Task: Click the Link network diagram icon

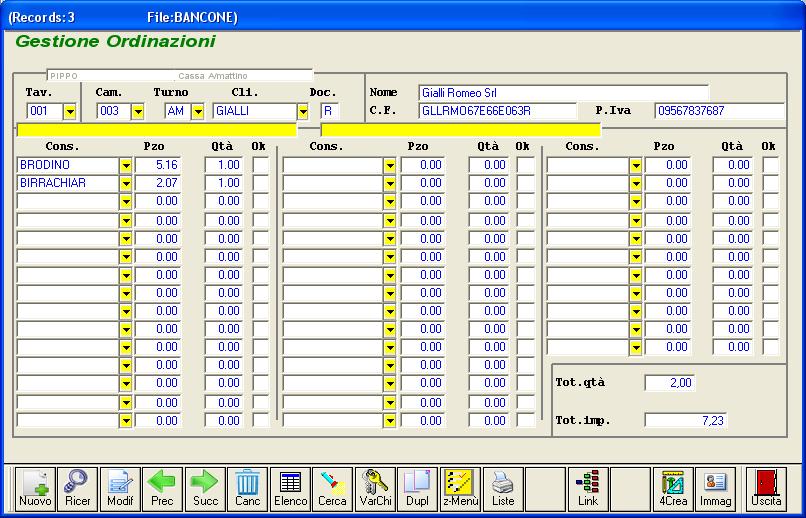Action: pos(588,489)
